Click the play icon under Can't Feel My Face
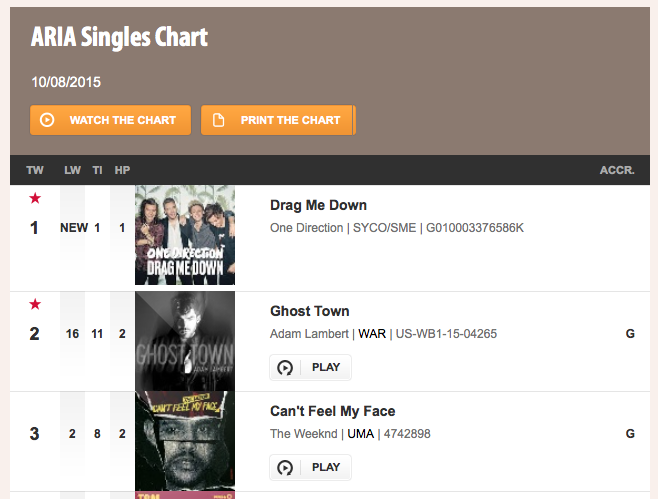Image resolution: width=658 pixels, height=499 pixels. [x=285, y=468]
